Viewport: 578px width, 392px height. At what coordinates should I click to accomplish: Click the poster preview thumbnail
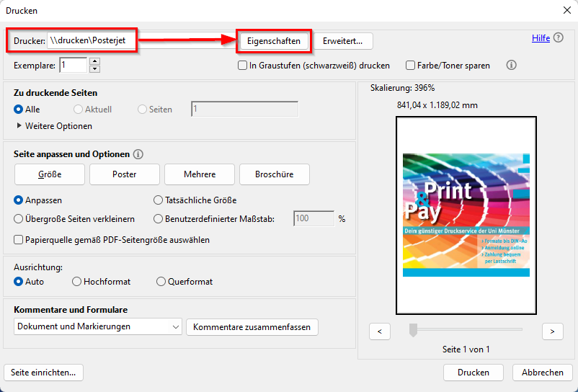tap(466, 215)
